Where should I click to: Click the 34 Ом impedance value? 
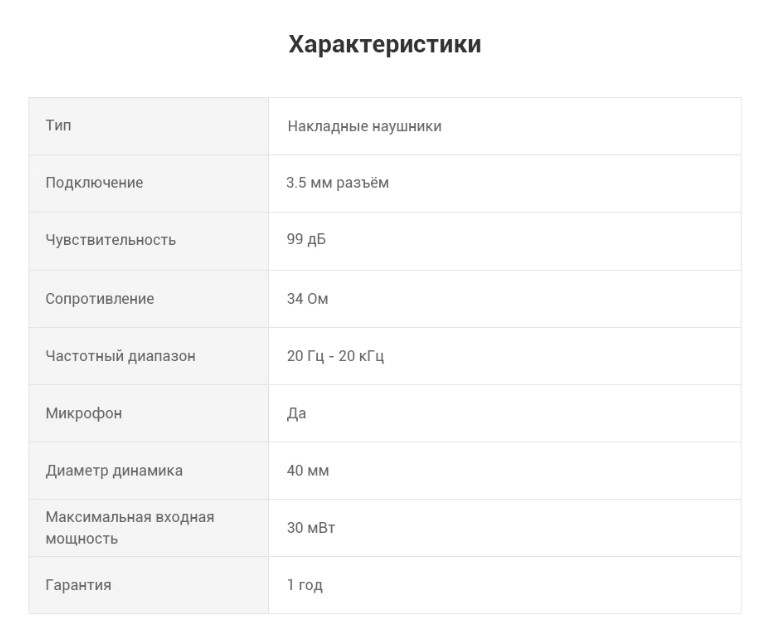(307, 299)
